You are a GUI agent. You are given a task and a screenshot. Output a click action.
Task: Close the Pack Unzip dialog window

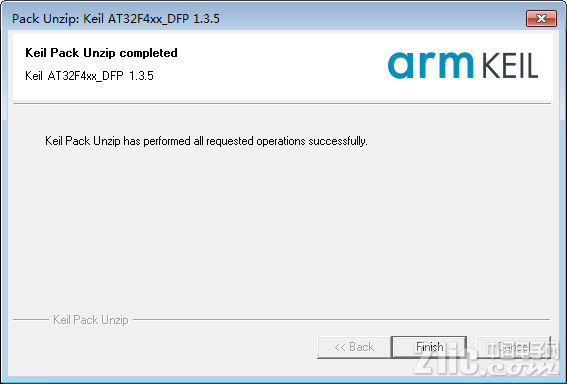(541, 18)
